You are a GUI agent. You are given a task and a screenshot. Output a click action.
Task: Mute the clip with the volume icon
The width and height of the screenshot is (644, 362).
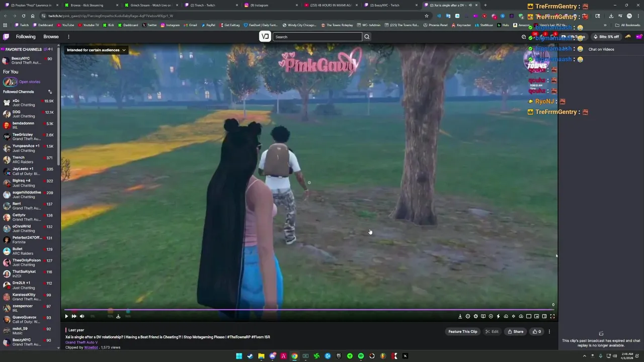82,316
